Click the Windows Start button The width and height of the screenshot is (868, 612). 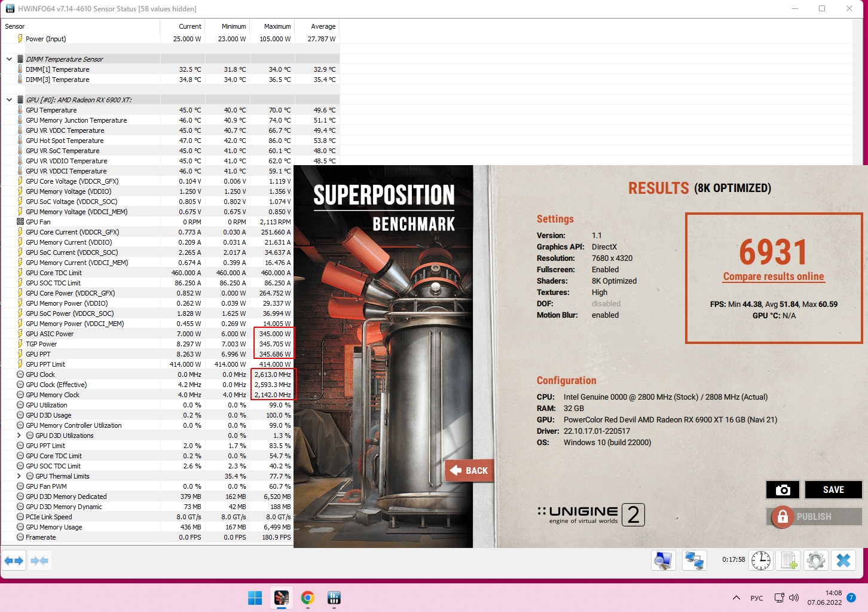pos(255,598)
